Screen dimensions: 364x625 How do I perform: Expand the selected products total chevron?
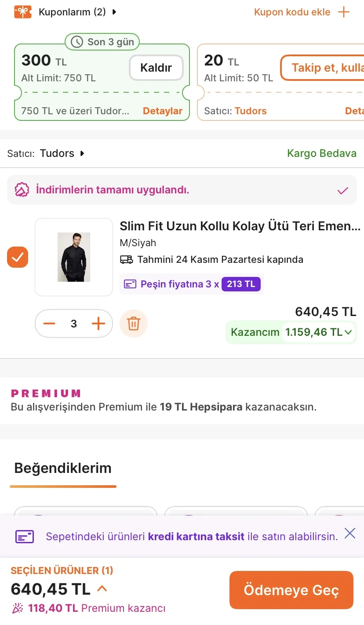tap(102, 589)
